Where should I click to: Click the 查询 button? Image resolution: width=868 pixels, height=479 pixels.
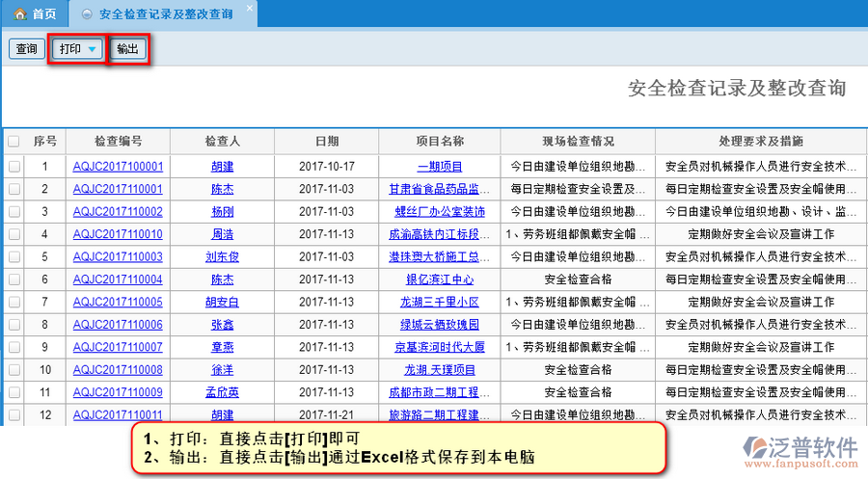[x=26, y=49]
